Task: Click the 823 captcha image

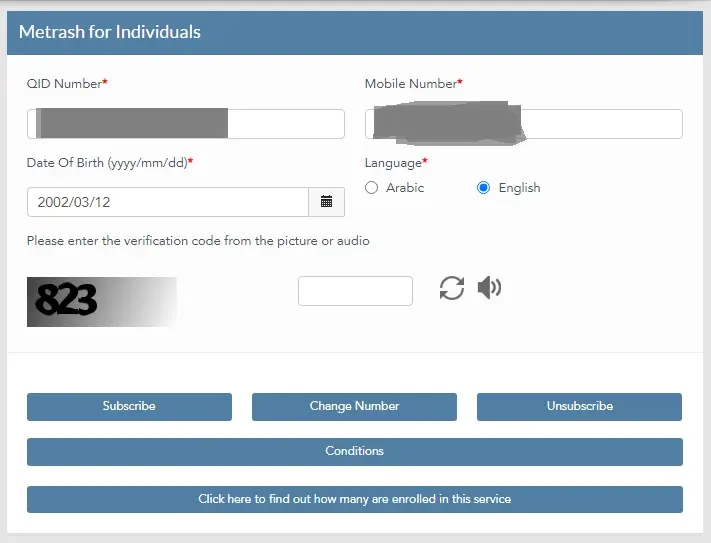Action: [x=102, y=301]
